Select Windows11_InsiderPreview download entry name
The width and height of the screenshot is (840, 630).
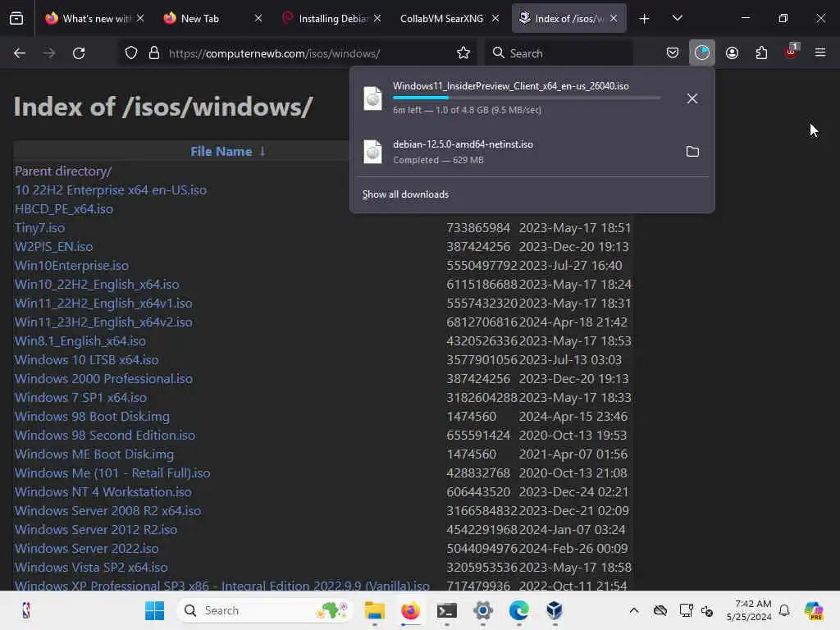click(x=510, y=85)
